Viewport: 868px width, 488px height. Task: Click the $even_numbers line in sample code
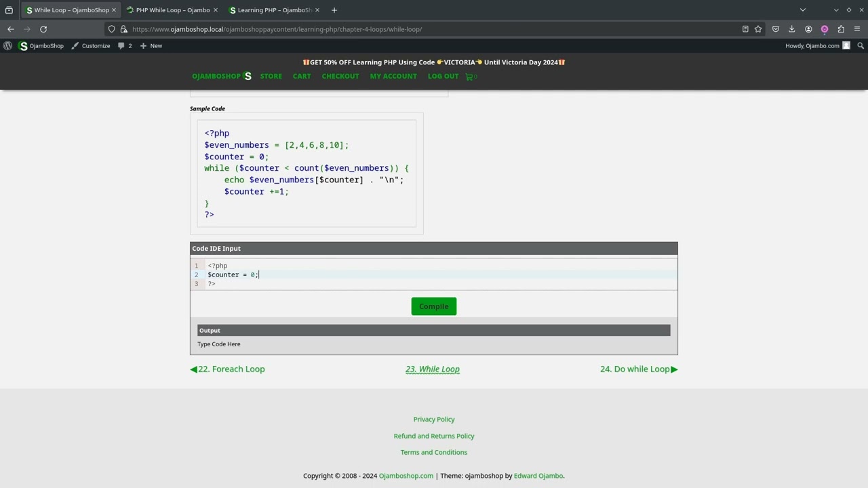pyautogui.click(x=277, y=145)
